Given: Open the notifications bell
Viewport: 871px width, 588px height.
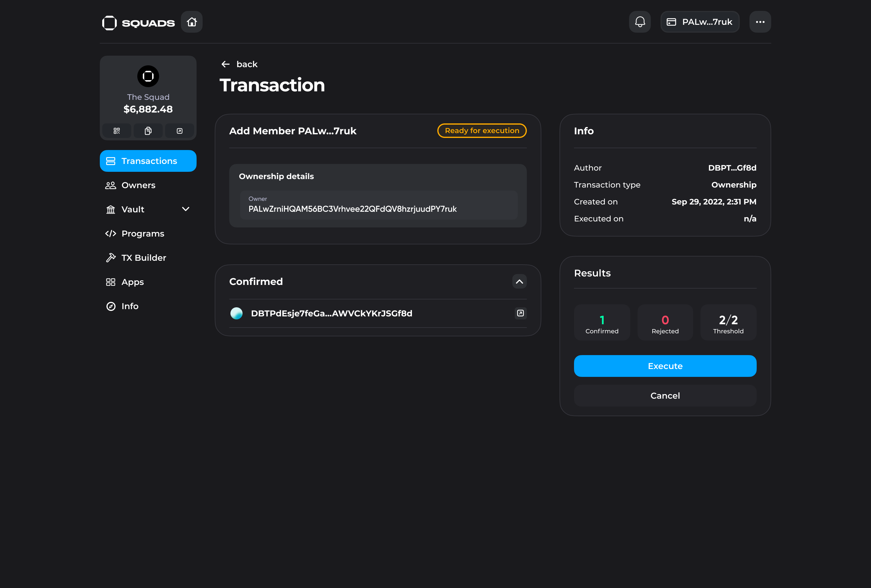Looking at the screenshot, I should coord(640,22).
